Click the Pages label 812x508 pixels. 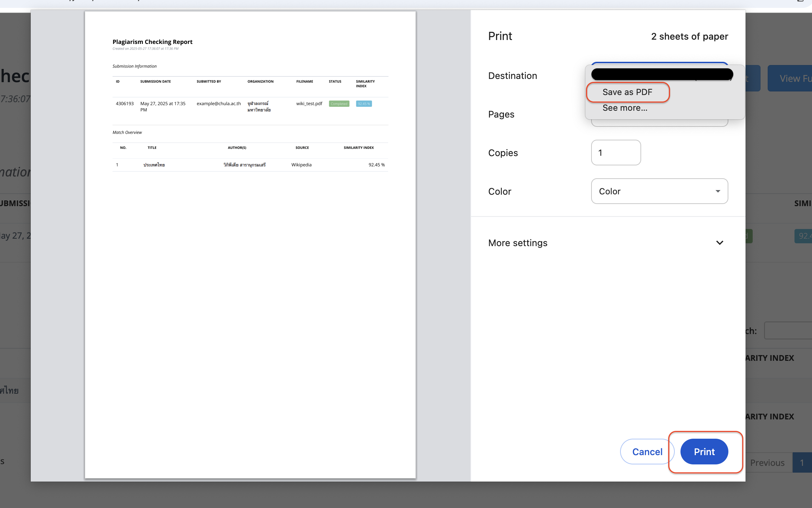pos(501,114)
